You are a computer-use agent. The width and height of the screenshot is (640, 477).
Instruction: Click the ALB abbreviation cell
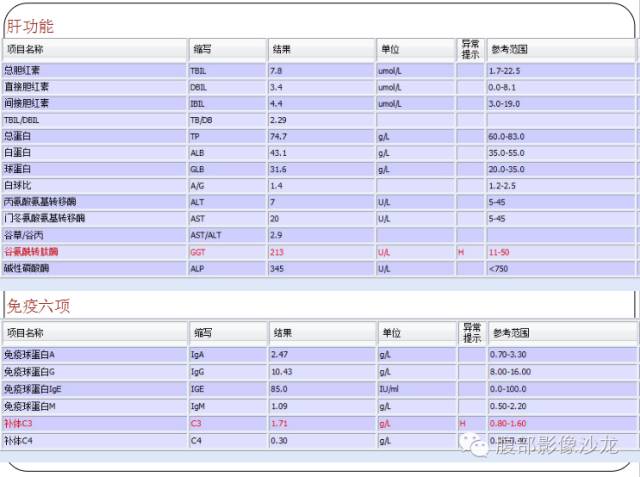coord(227,153)
